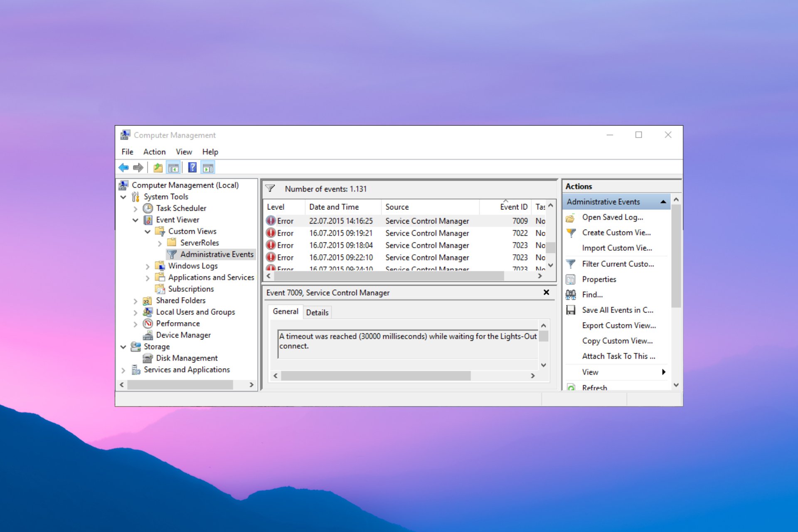Toggle Show/Hide Console Tree toolbar icon
Screen dimensions: 798x532
coord(173,167)
